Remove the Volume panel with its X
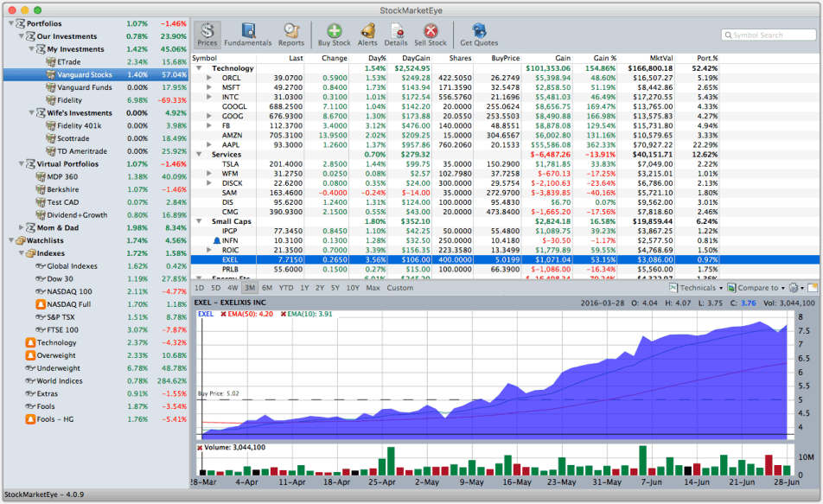 coord(200,448)
